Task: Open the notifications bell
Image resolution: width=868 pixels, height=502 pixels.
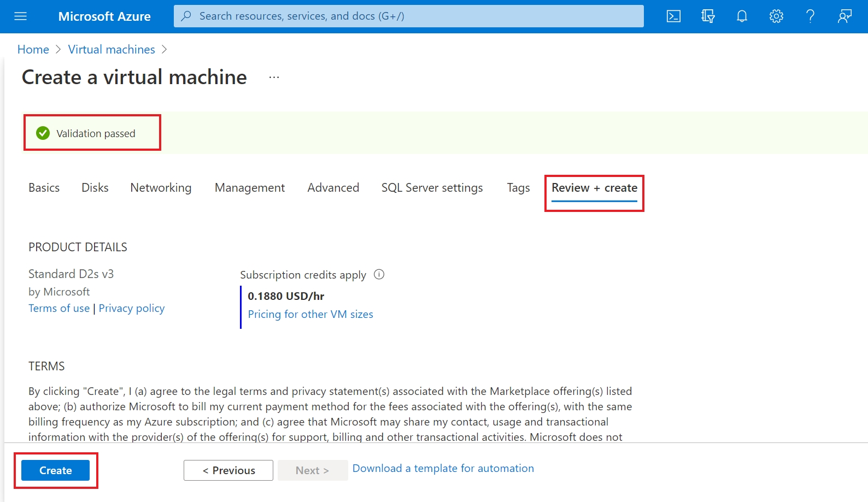Action: click(742, 16)
